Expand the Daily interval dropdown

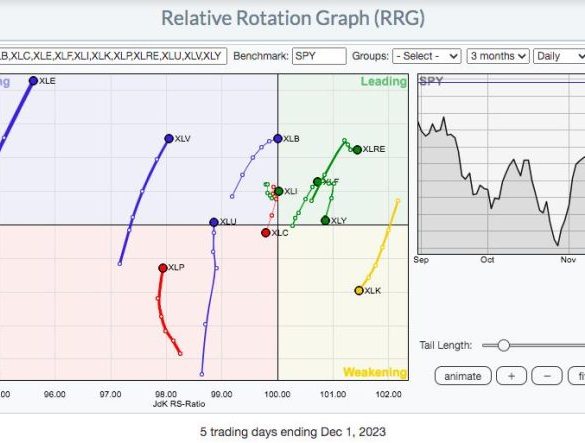[559, 56]
